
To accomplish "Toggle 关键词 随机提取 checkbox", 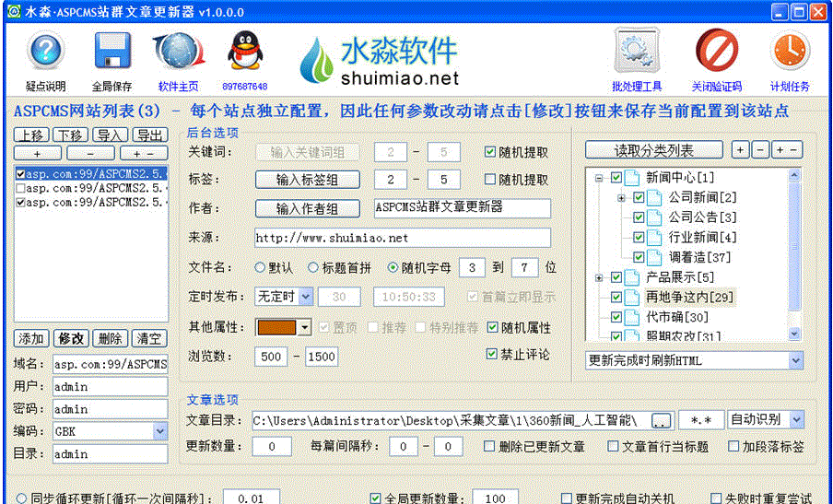I will pos(490,152).
